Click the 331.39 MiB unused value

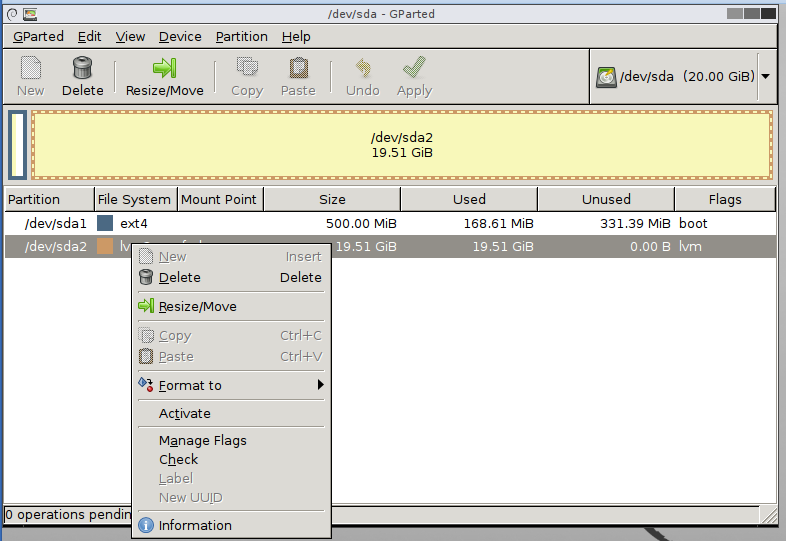635,223
